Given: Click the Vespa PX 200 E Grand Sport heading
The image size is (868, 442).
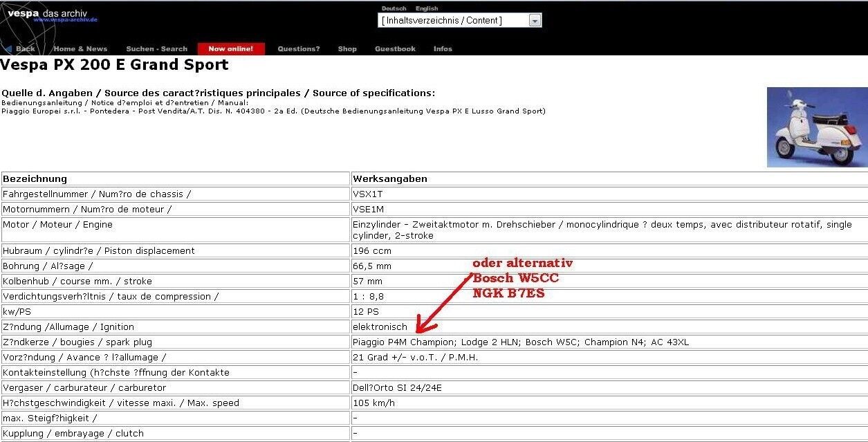Looking at the screenshot, I should coord(114,65).
